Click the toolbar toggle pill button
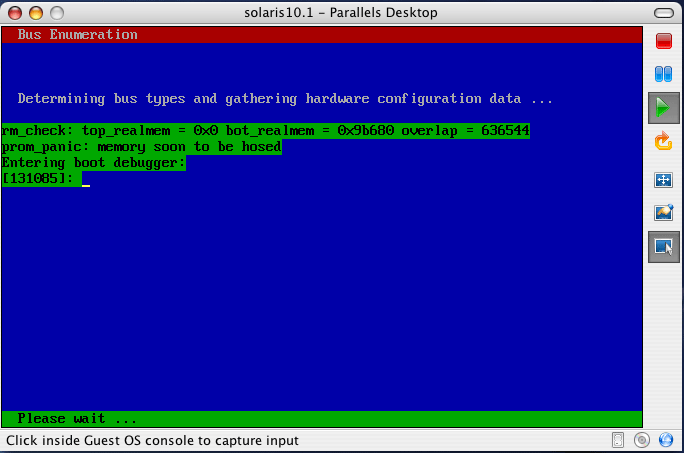Viewport: 684px width, 453px height. (663, 13)
